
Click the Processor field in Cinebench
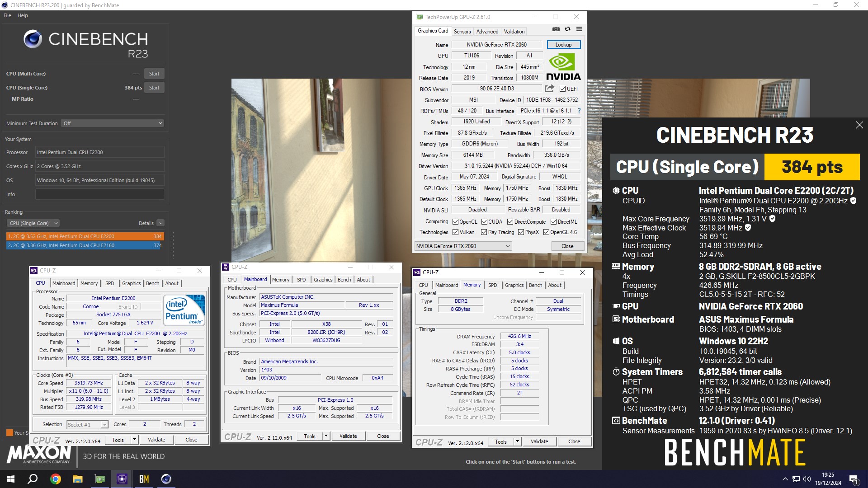point(100,152)
